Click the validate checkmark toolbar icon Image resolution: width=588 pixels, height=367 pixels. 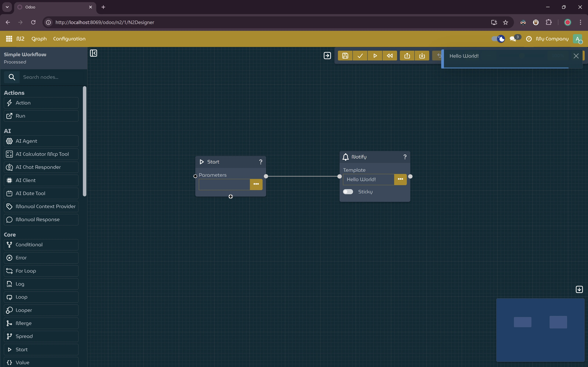point(360,56)
